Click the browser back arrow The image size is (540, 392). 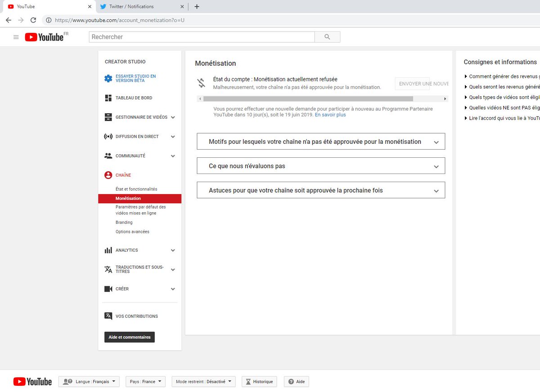click(9, 20)
